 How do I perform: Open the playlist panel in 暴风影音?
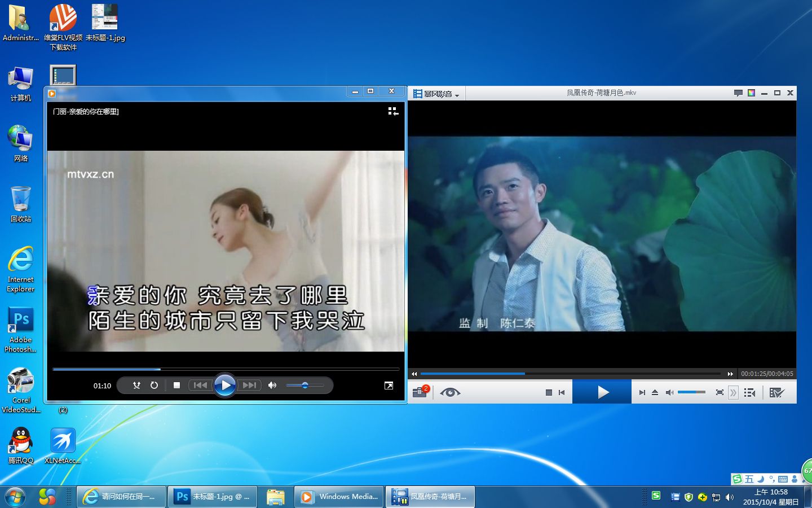(x=749, y=392)
